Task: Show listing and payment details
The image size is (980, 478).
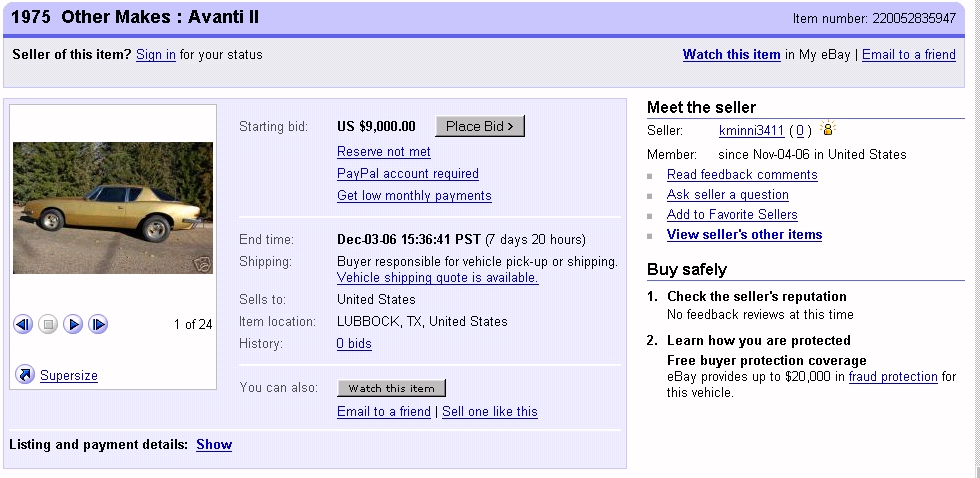Action: [214, 444]
